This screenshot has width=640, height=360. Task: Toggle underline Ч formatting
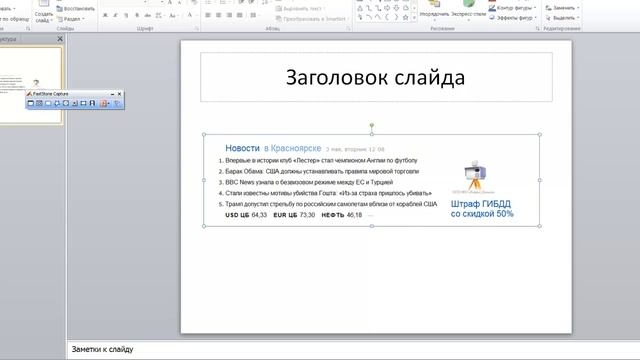(x=126, y=15)
